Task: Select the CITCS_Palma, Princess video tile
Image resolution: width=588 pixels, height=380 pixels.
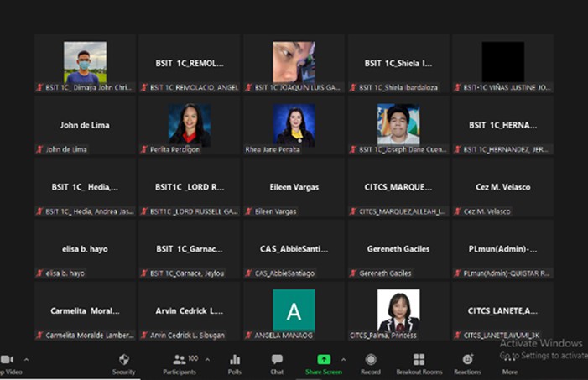Action: click(398, 310)
